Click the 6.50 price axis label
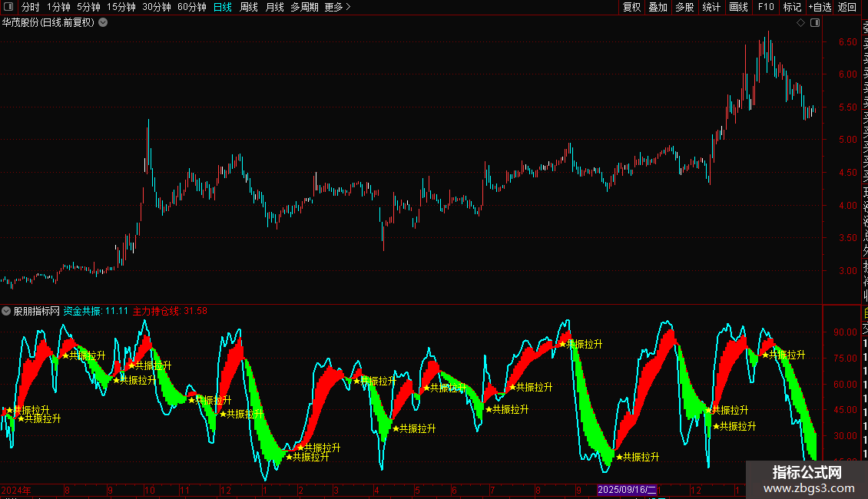The image size is (868, 499). pyautogui.click(x=847, y=42)
